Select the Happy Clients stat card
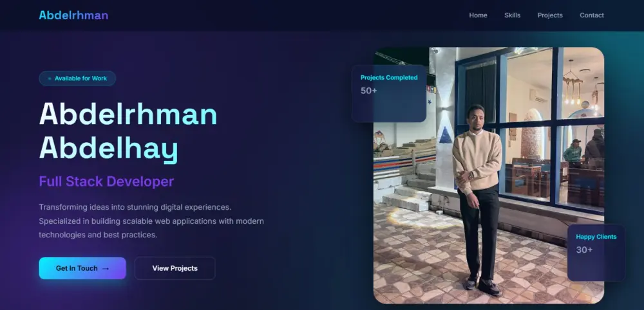This screenshot has height=310, width=644. click(596, 253)
